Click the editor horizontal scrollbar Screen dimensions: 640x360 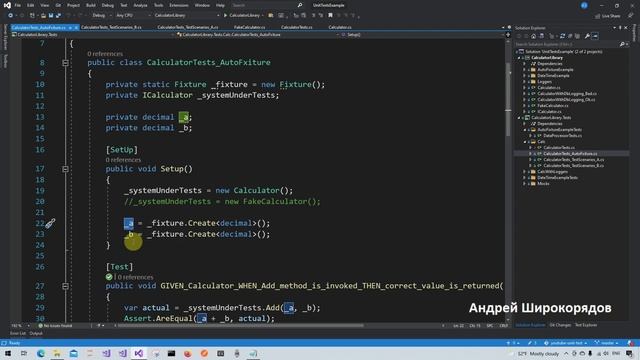241,326
